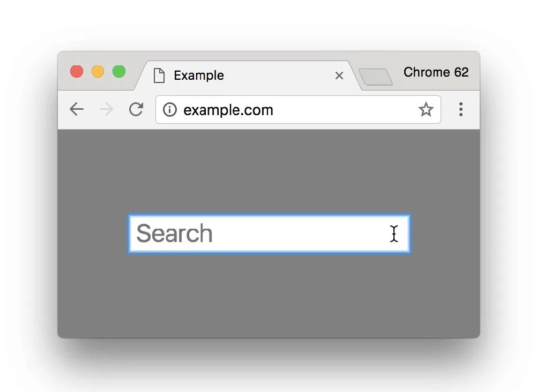Maximize the window with the green button

click(x=119, y=71)
